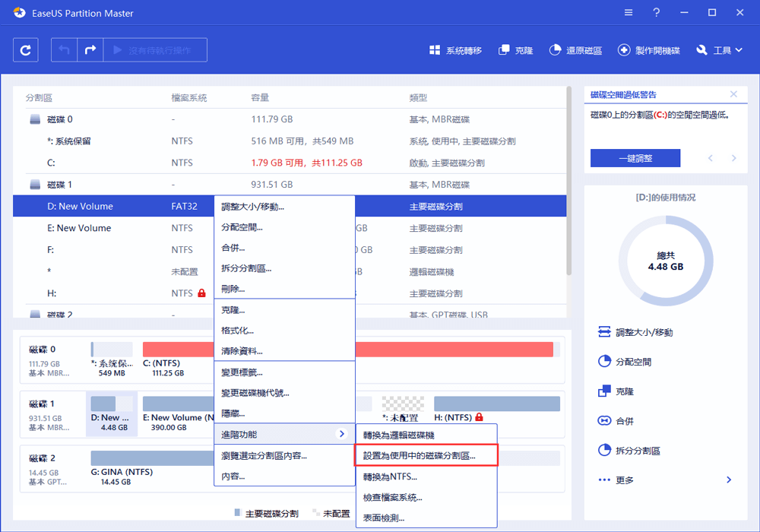
Task: Expand 進階功能 submenu arrow
Action: 342,434
